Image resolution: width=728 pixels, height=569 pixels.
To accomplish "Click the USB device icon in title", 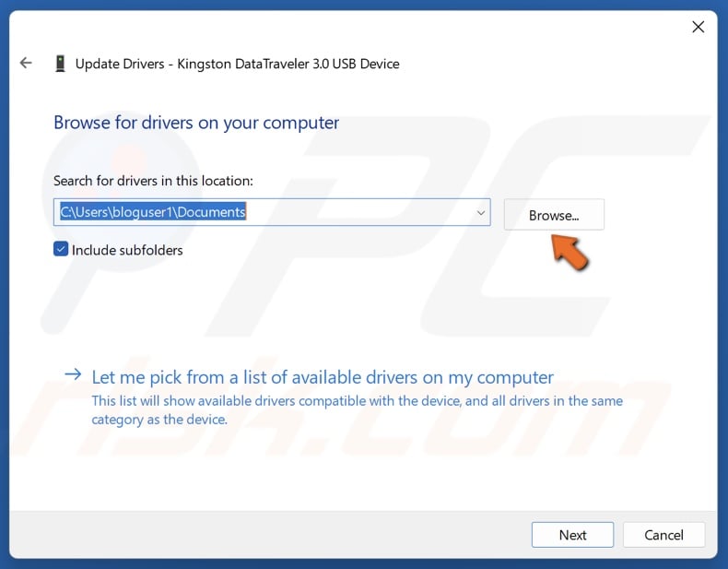I will click(60, 64).
